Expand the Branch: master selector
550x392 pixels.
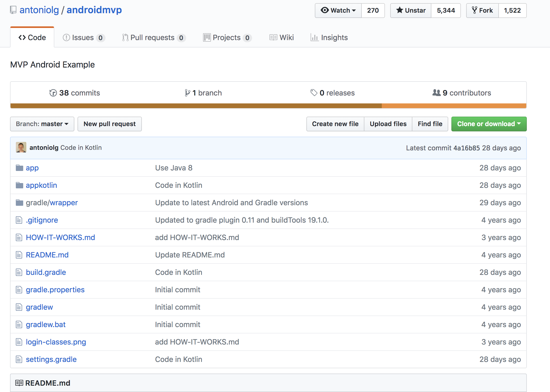42,124
